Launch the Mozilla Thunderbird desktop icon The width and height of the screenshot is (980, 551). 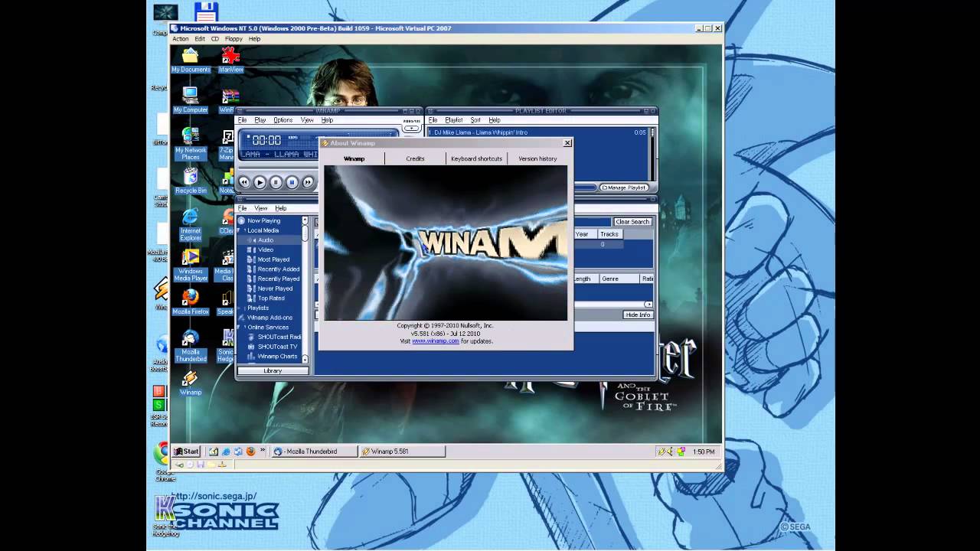[191, 346]
